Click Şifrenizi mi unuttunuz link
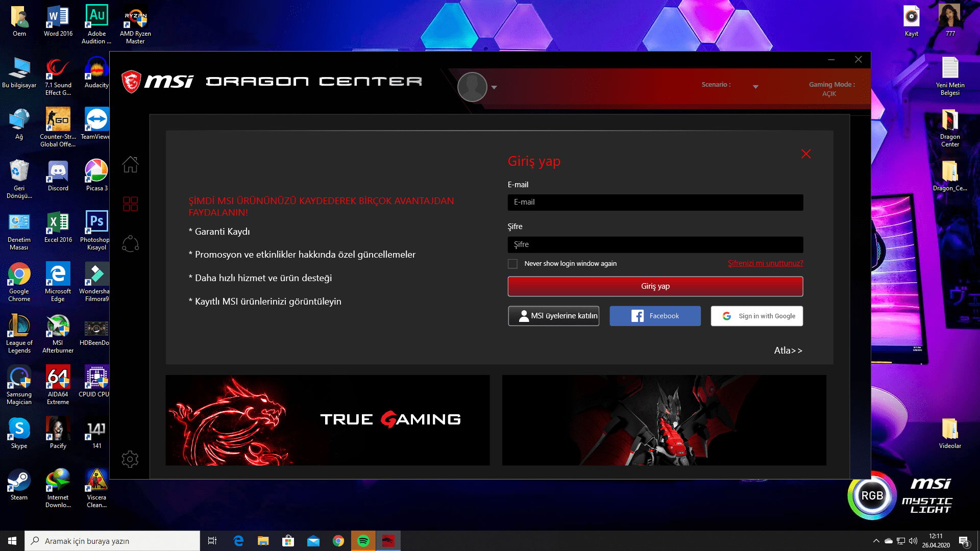 click(x=765, y=263)
